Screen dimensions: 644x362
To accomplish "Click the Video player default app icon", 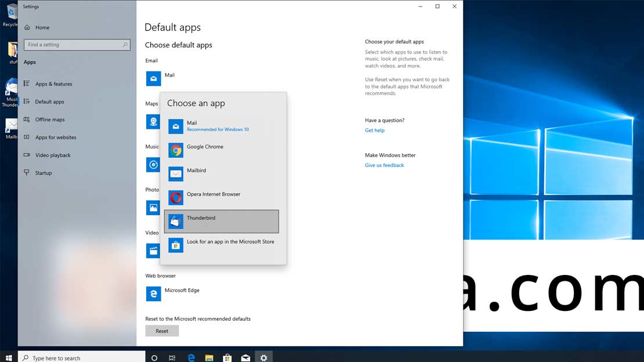I will pos(153,251).
